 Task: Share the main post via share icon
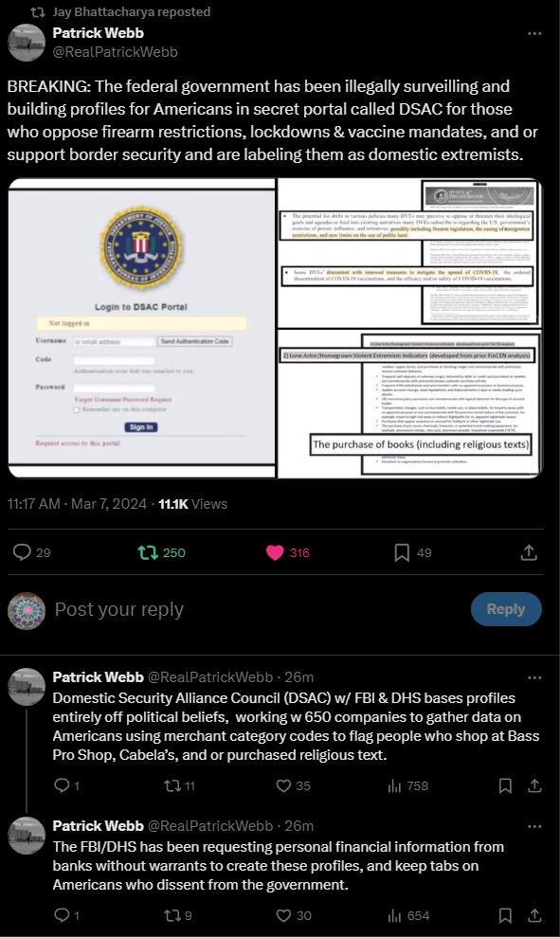(x=529, y=552)
